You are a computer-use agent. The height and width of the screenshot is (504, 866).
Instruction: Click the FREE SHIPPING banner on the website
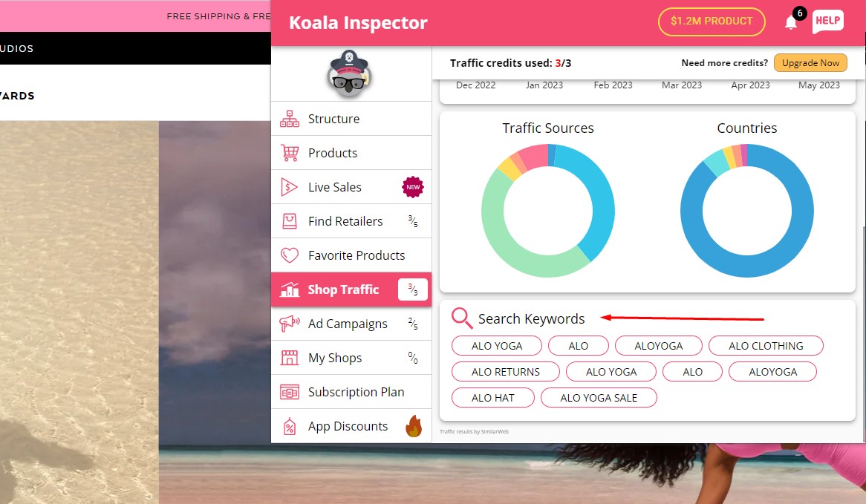click(218, 16)
